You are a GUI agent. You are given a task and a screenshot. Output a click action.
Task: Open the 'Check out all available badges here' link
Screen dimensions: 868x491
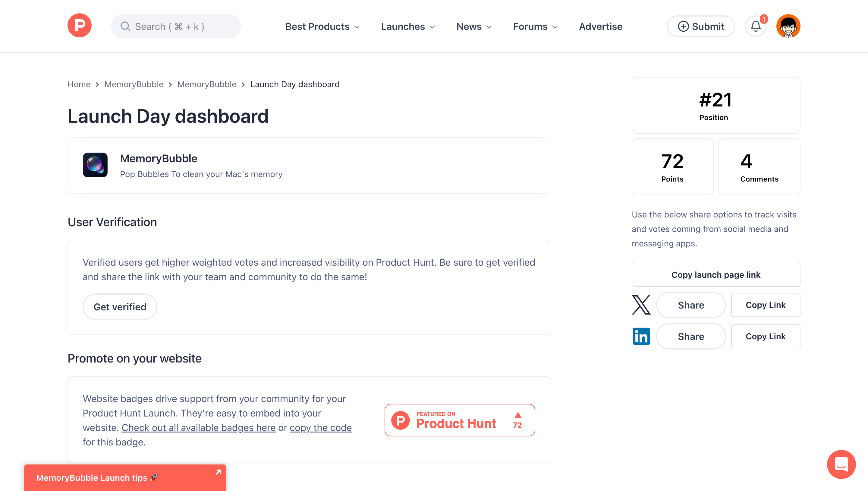tap(199, 428)
